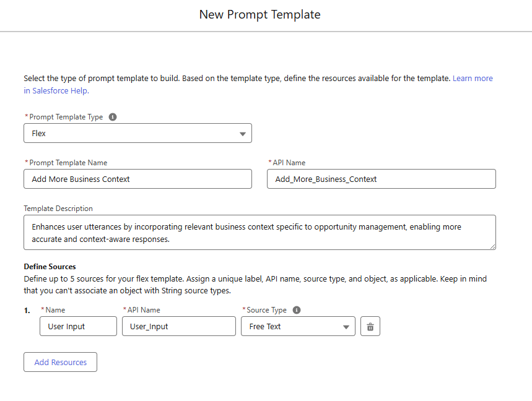This screenshot has width=532, height=401.
Task: Click the Prompt Template Type label
Action: (66, 117)
